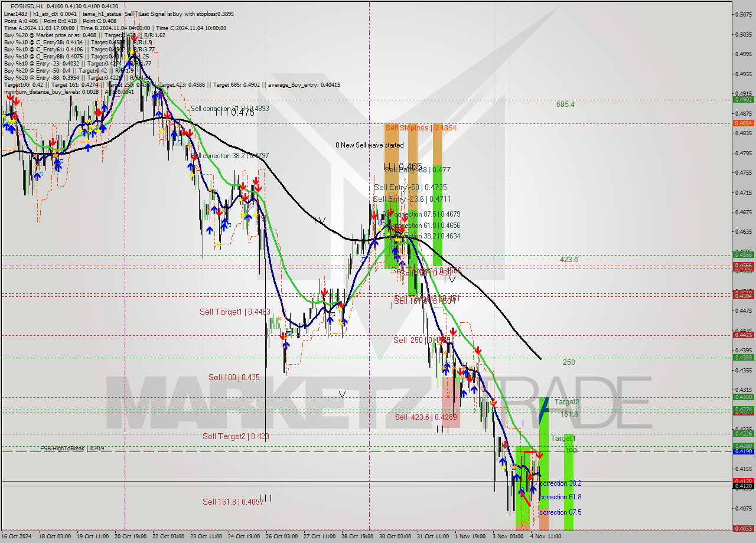
Task: Click the 0.4675 price axis tick
Action: [744, 212]
